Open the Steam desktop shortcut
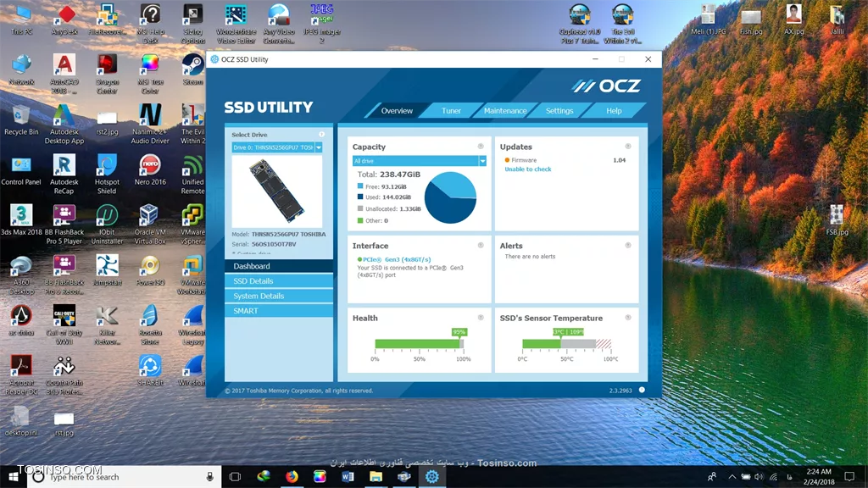This screenshot has height=488, width=868. [192, 70]
